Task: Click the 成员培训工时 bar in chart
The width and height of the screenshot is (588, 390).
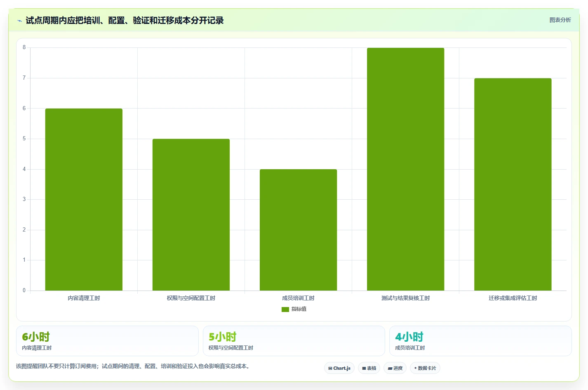Action: pos(298,230)
